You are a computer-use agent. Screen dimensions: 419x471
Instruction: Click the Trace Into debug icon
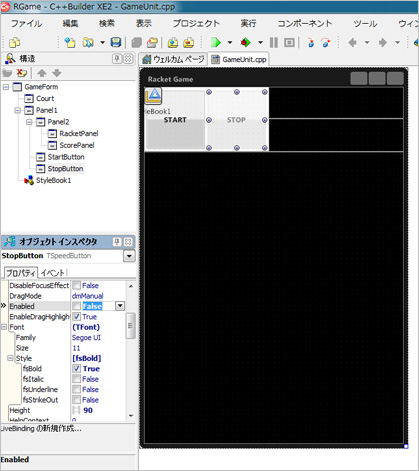pos(311,43)
